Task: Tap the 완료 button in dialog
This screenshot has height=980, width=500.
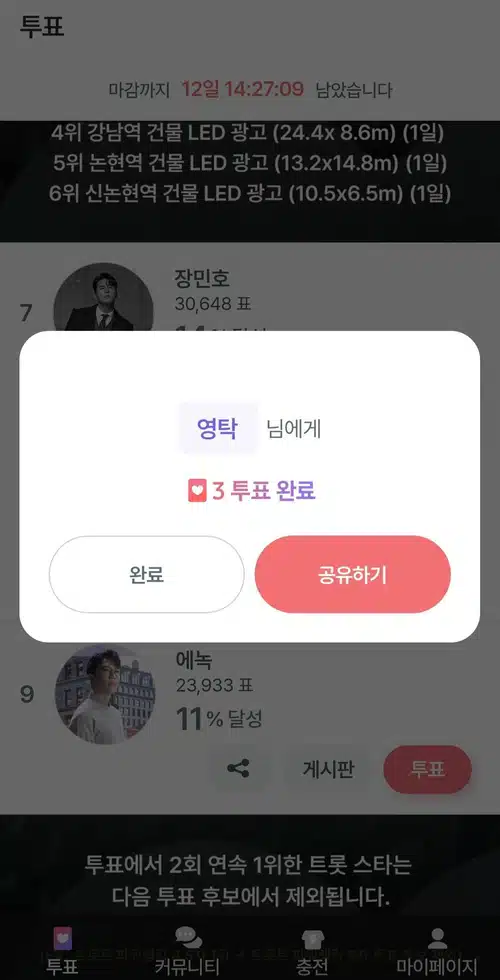Action: (146, 574)
